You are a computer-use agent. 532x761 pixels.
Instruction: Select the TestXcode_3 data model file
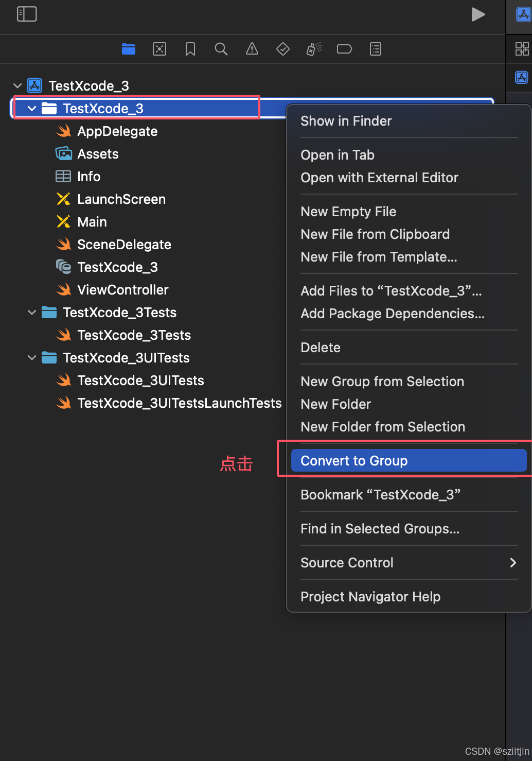point(117,267)
